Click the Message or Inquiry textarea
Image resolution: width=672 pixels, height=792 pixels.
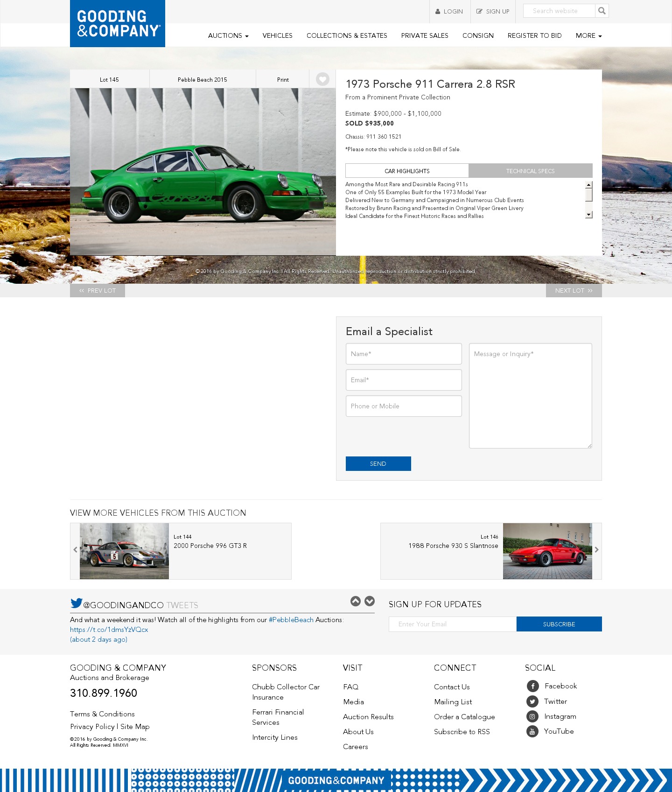pos(531,396)
